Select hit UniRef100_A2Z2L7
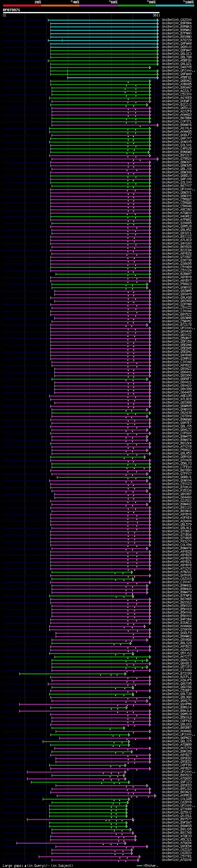The height and width of the screenshot is (868, 197). click(177, 91)
